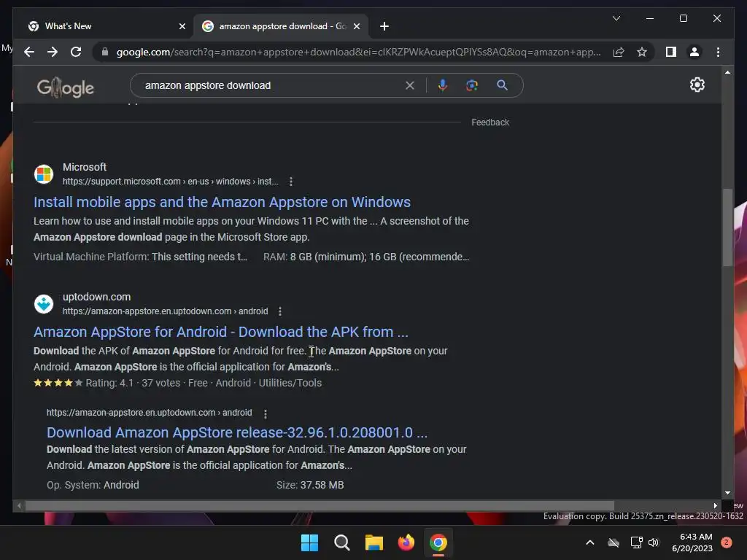Send Feedback on the results
Image resolution: width=747 pixels, height=560 pixels.
(489, 122)
